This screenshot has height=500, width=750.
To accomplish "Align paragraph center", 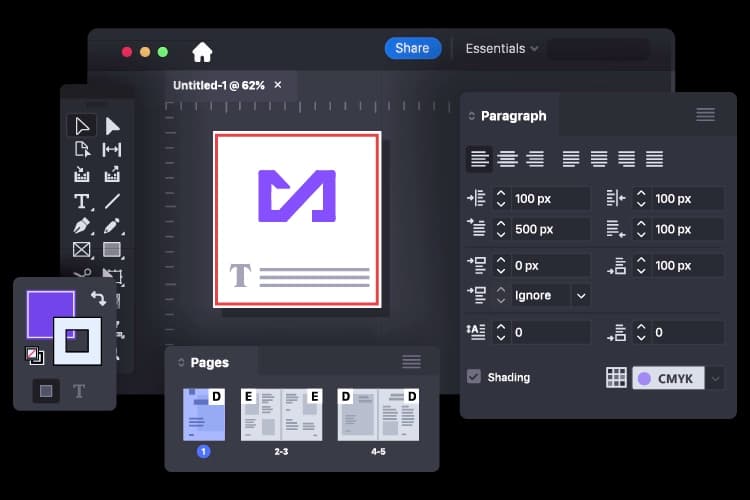I will click(507, 159).
